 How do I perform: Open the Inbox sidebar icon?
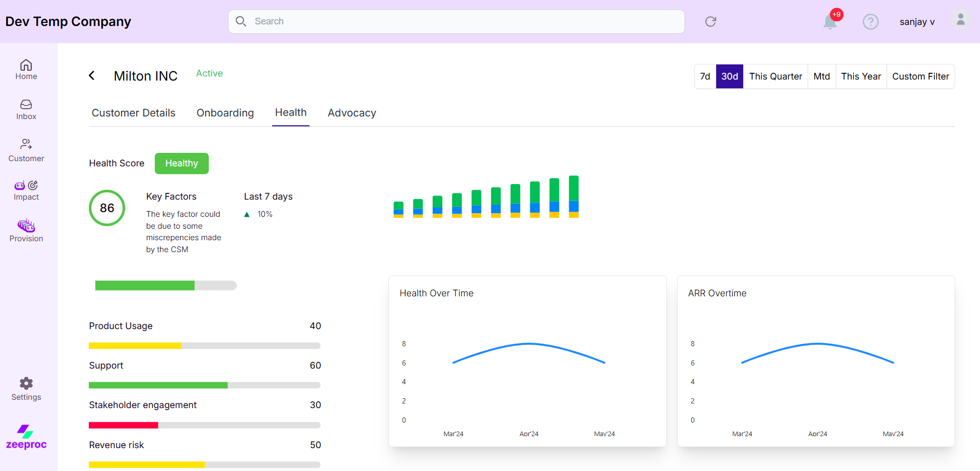click(26, 110)
